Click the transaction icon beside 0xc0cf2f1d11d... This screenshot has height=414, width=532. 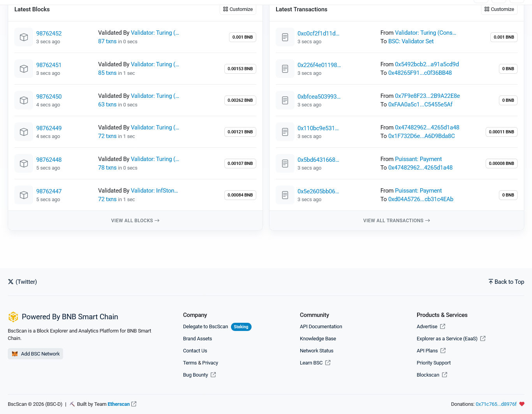click(285, 37)
